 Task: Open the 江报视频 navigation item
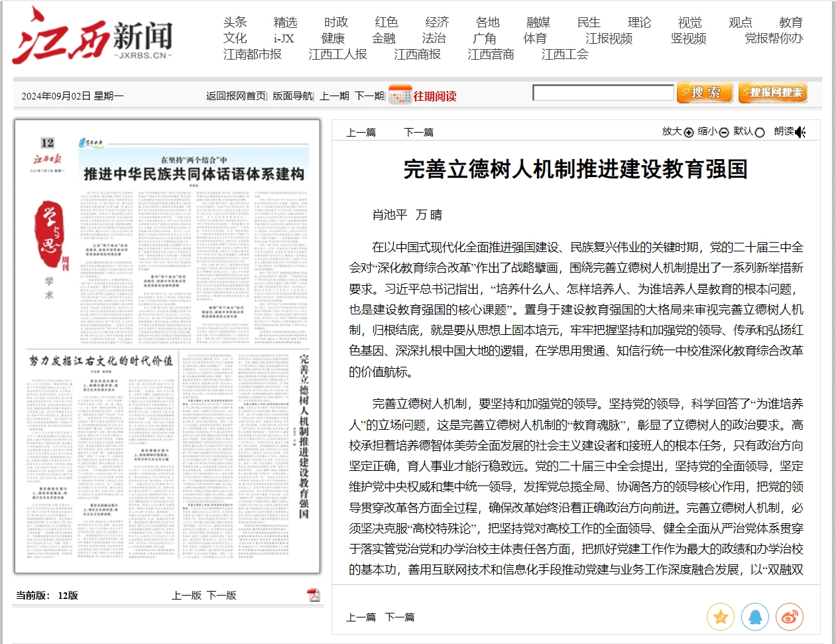click(x=609, y=38)
